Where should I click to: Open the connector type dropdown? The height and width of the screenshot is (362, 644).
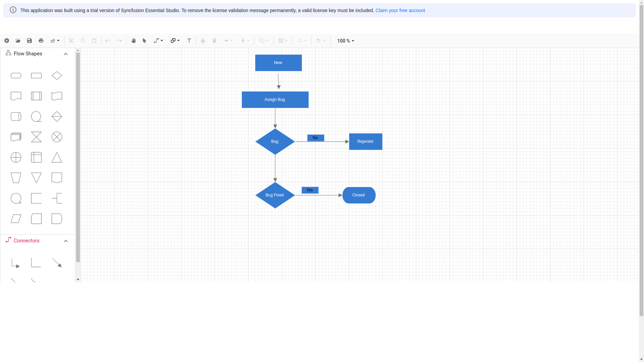click(158, 41)
